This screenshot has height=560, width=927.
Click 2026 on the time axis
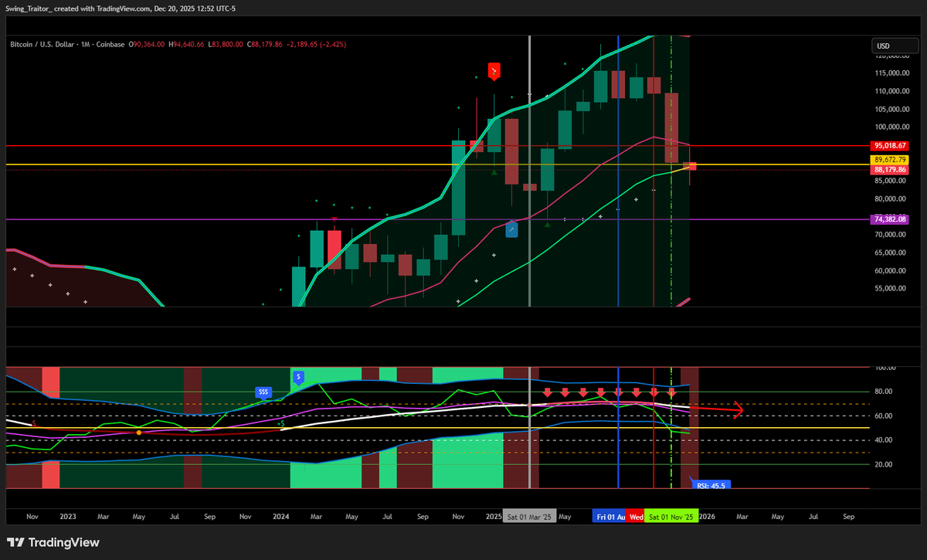(708, 516)
